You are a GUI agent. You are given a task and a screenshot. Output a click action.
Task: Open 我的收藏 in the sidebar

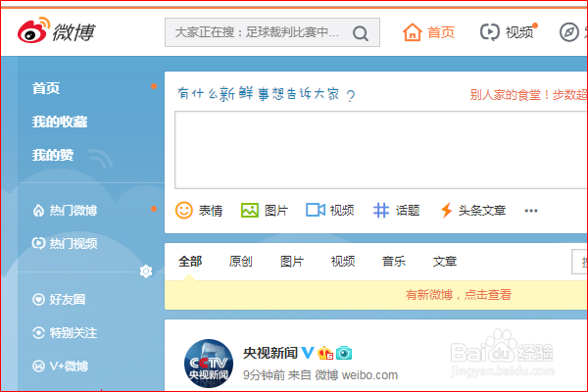coord(60,122)
